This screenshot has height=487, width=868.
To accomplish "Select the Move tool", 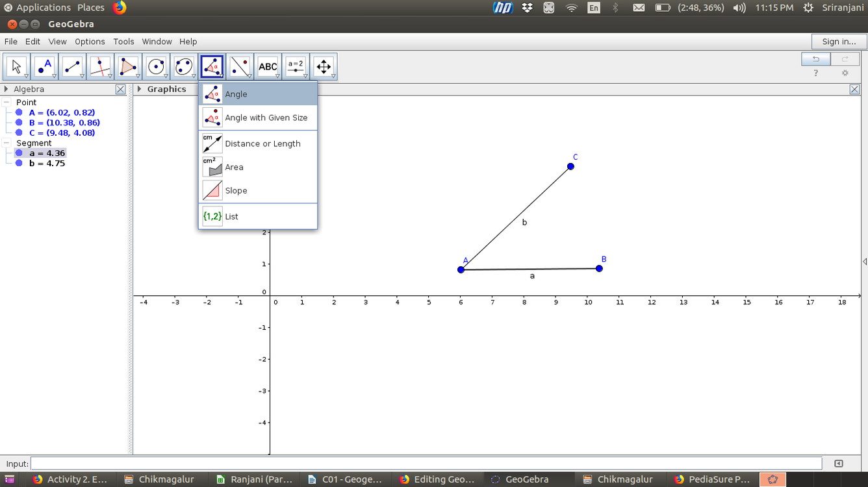I will click(x=16, y=66).
